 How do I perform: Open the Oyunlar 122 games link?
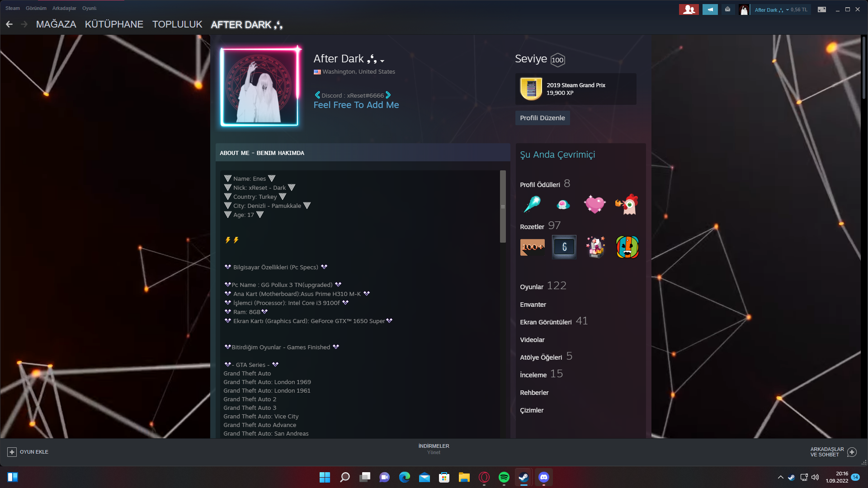[x=543, y=286]
